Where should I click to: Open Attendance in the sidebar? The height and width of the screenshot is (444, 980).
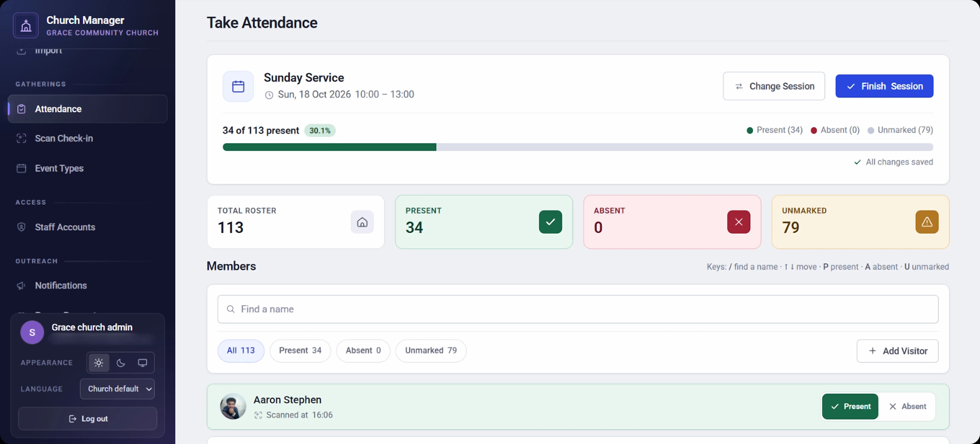[87, 109]
